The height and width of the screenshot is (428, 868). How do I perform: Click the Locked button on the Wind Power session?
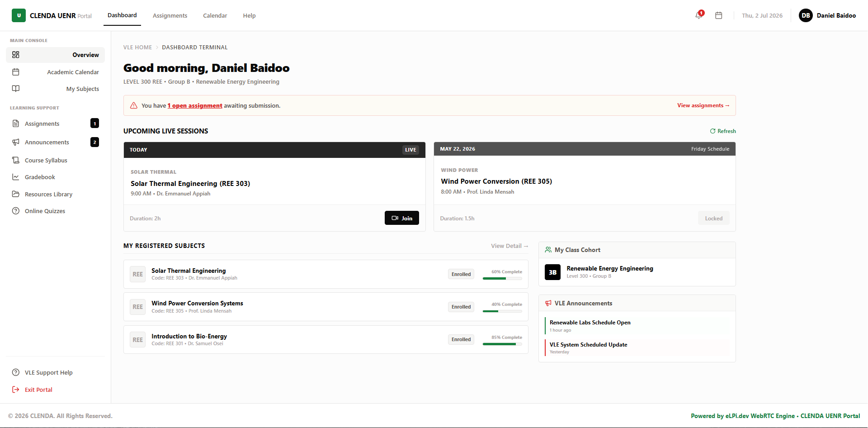(x=714, y=218)
